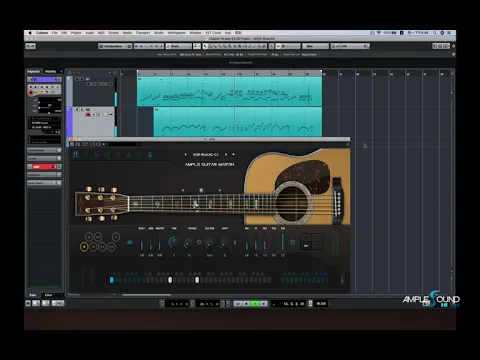Open the Touch automation mode dropdown
The height and width of the screenshot is (360, 480).
pyautogui.click(x=179, y=46)
